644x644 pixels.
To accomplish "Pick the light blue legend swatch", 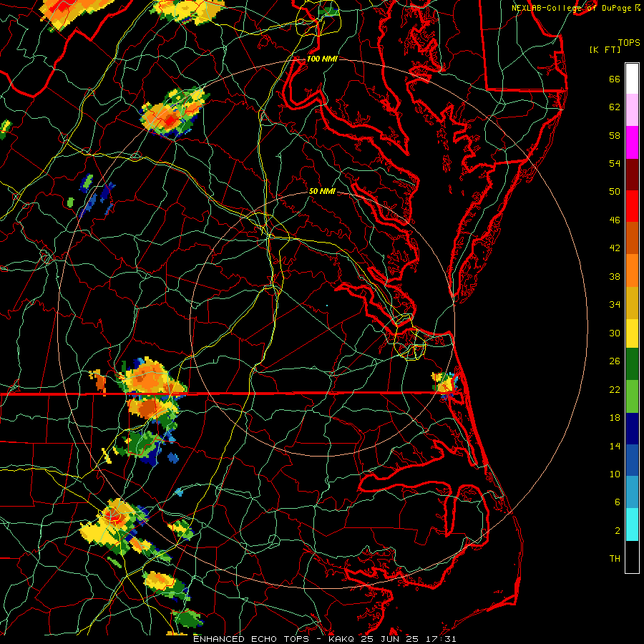I will pos(632,492).
